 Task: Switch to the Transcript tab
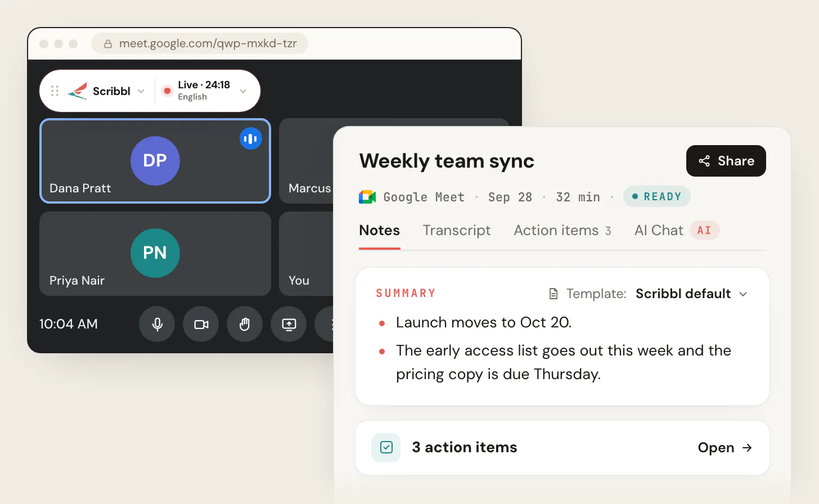pos(457,231)
